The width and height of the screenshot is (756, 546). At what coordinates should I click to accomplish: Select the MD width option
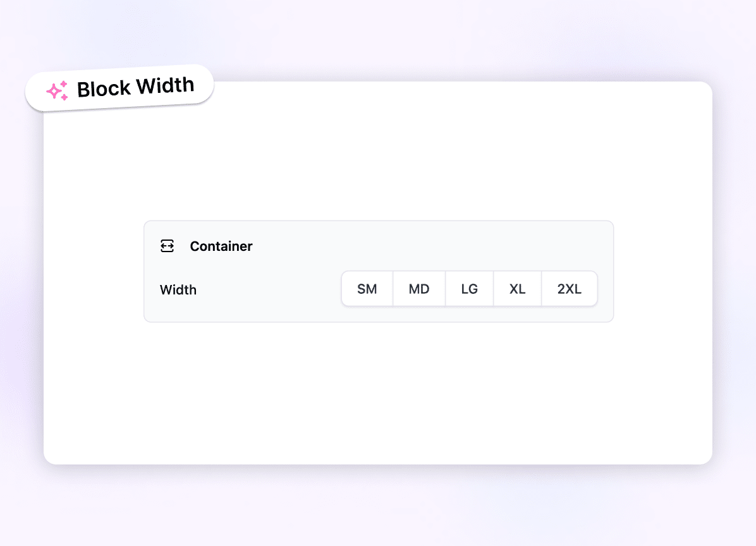(x=419, y=289)
